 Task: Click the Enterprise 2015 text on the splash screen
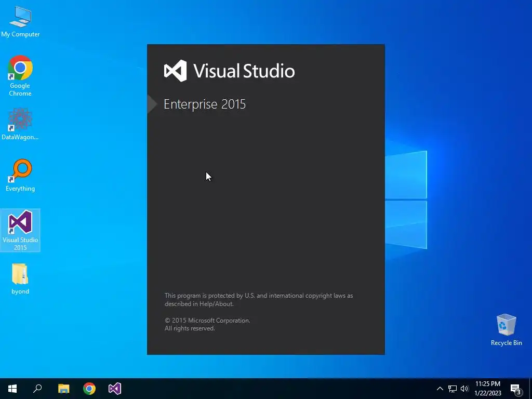[x=205, y=104]
